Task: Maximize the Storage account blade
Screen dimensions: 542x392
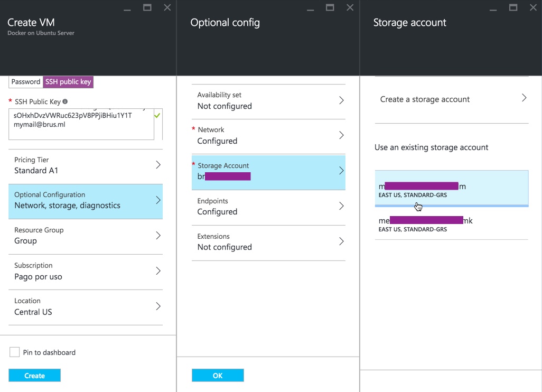Action: [513, 7]
